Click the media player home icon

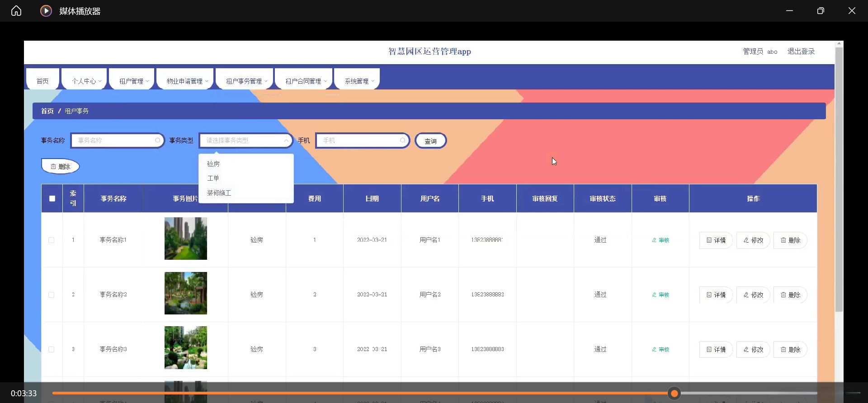16,11
